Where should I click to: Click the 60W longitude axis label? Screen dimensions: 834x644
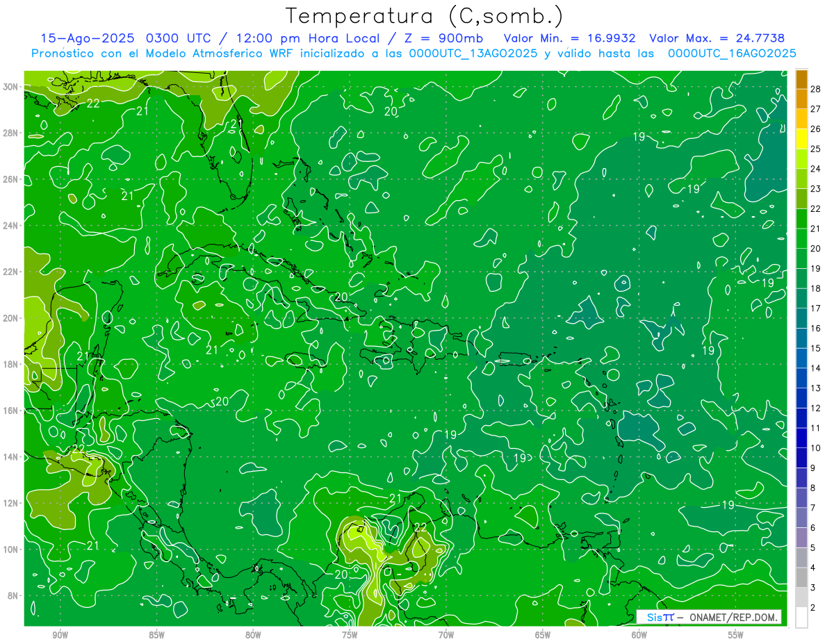(639, 636)
